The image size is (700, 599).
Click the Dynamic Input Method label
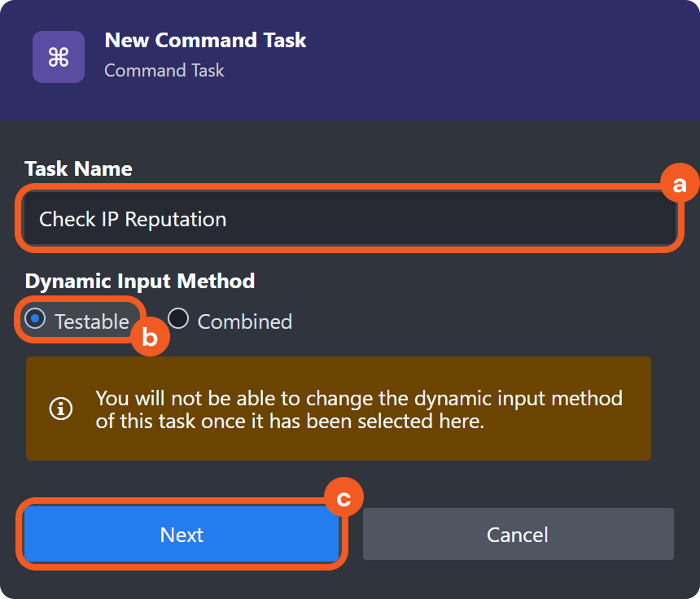coord(140,281)
